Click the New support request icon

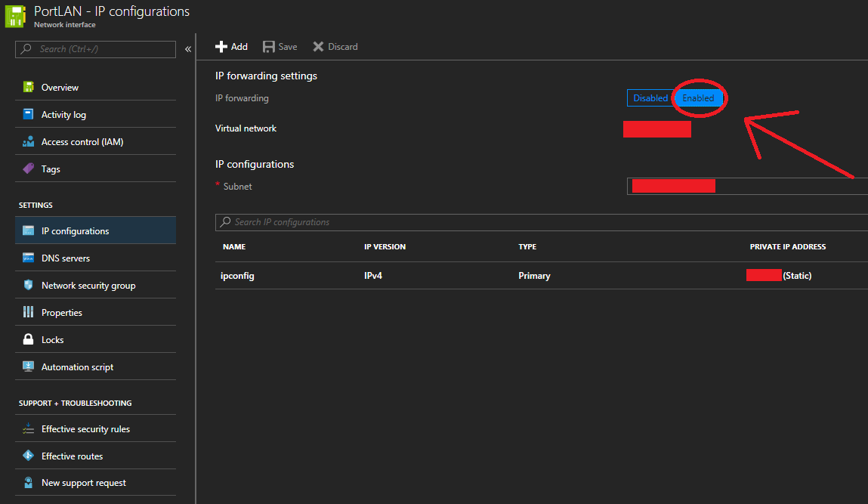28,482
